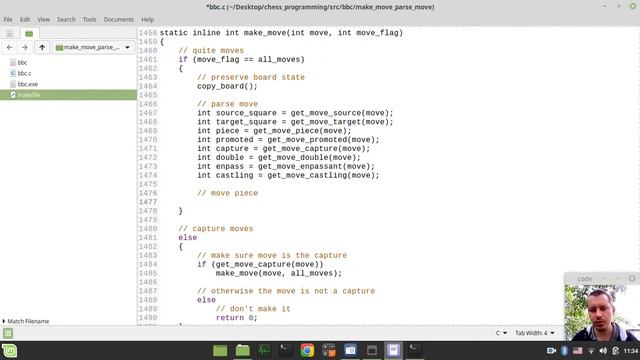Open the Edit menu
Screen dimensions: 640x360
pos(25,19)
